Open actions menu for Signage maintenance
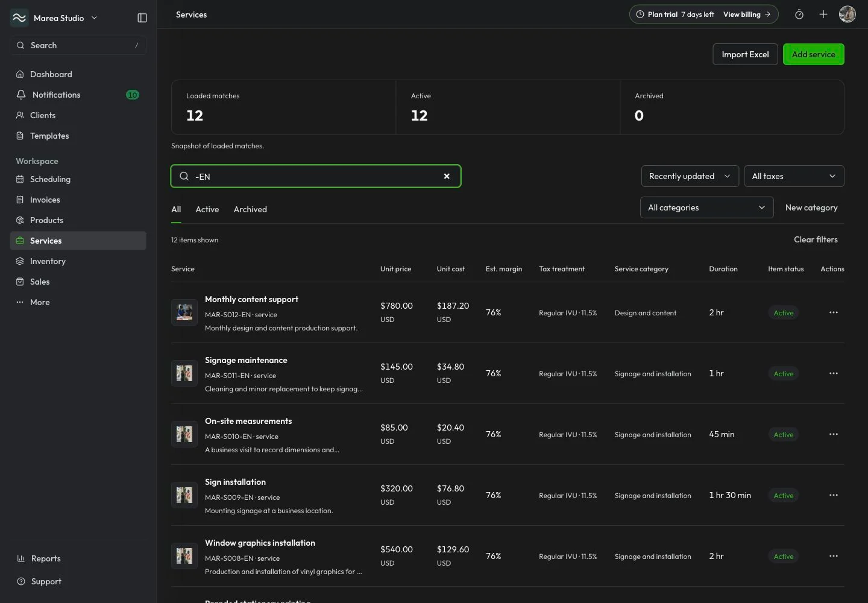The image size is (868, 603). click(834, 373)
